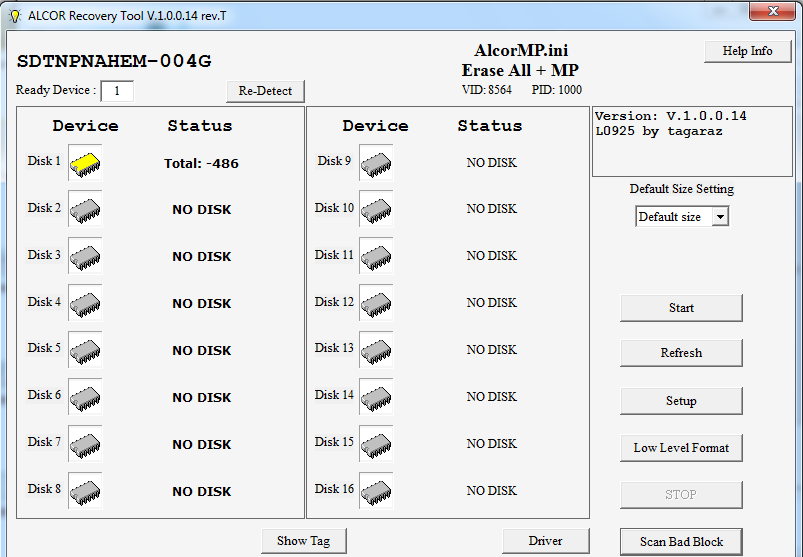Click the Disk 15 chip icon

tap(376, 444)
